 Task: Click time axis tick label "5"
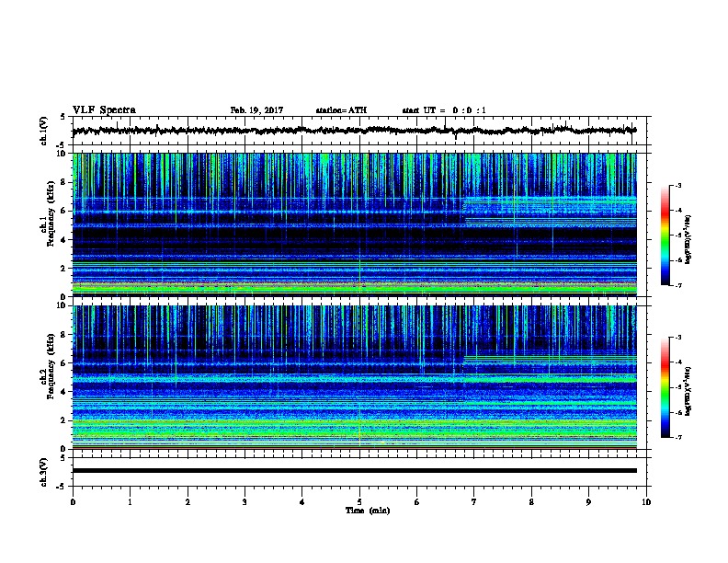[x=359, y=502]
